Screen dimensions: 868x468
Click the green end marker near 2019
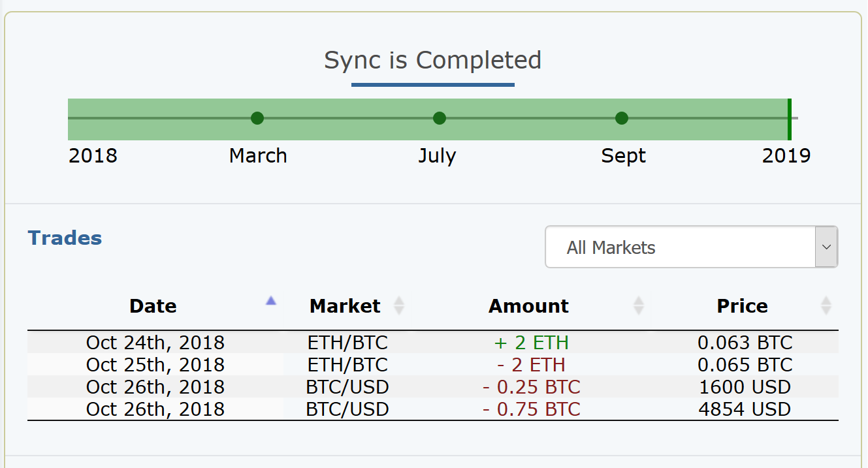pos(789,119)
